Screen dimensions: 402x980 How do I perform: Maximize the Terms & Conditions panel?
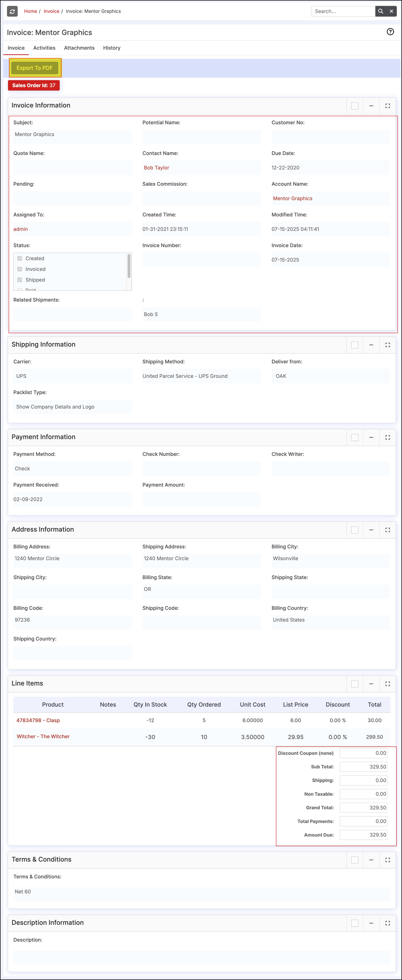388,860
